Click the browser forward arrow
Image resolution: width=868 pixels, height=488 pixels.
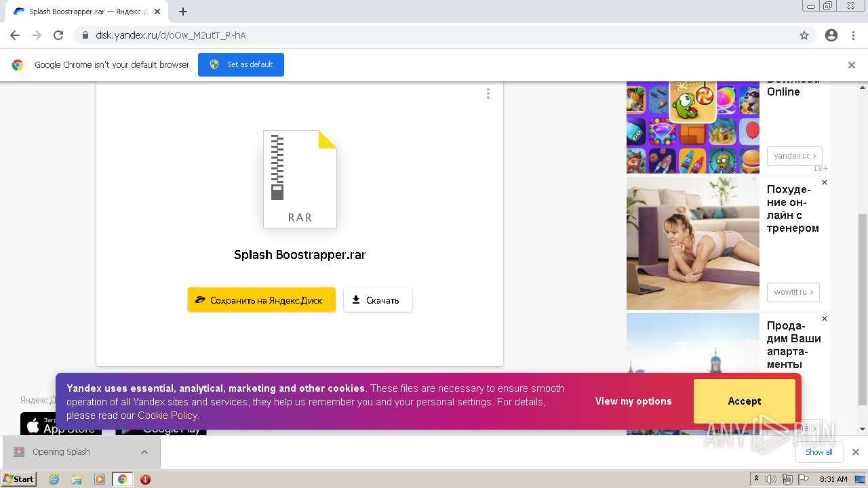pos(37,35)
